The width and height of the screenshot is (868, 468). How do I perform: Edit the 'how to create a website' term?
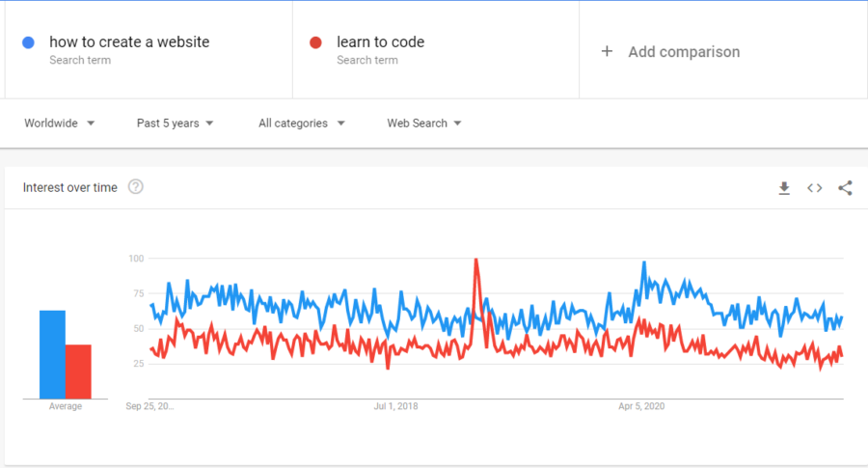pos(129,42)
